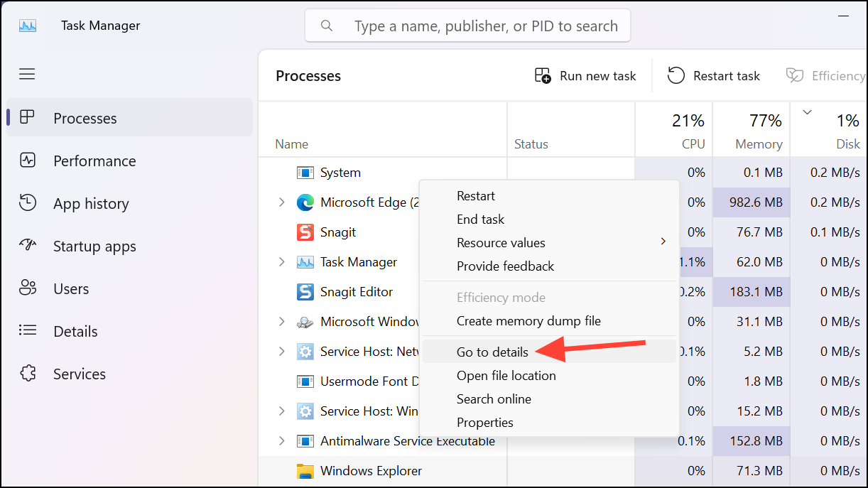Select Search online menu entry

(x=549, y=399)
